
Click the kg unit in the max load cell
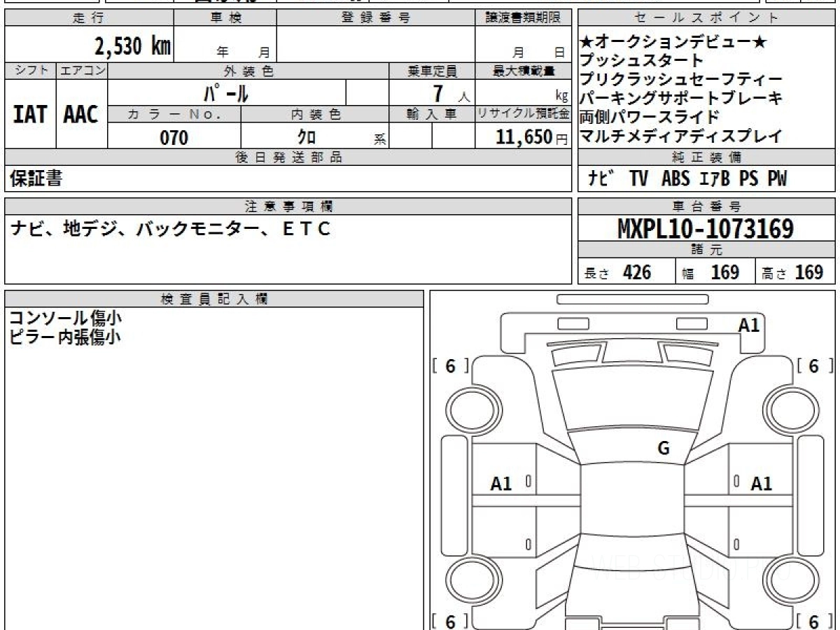pos(562,97)
